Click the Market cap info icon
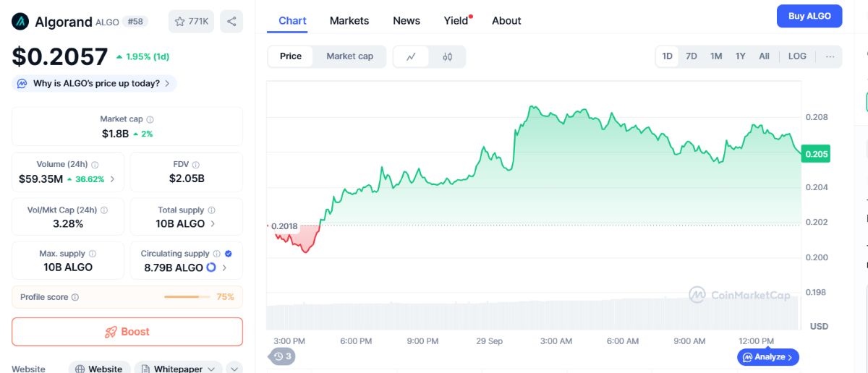The image size is (868, 373). point(150,119)
